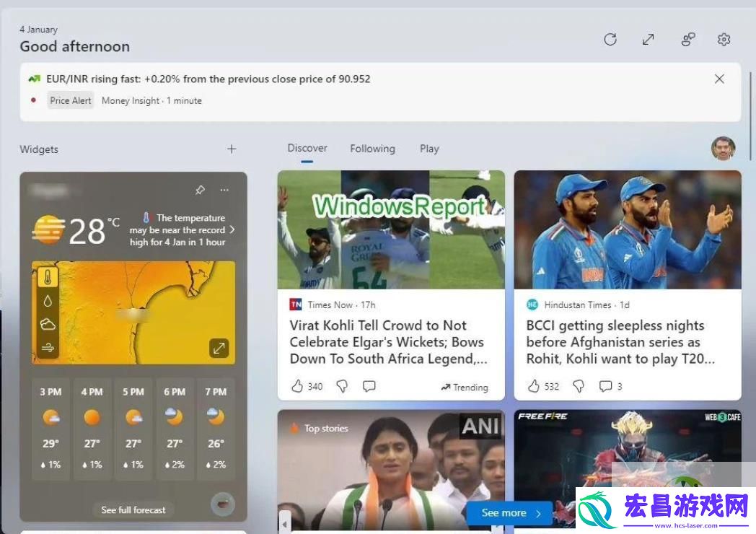Click the Trending indicator on Kohli article
This screenshot has width=756, height=534.
click(x=465, y=387)
